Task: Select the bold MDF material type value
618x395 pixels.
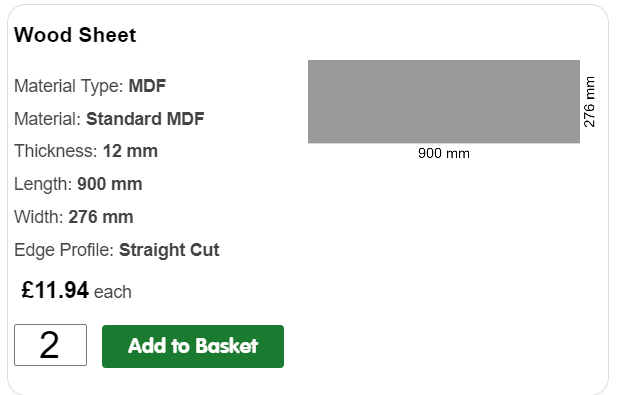Action: click(x=147, y=86)
